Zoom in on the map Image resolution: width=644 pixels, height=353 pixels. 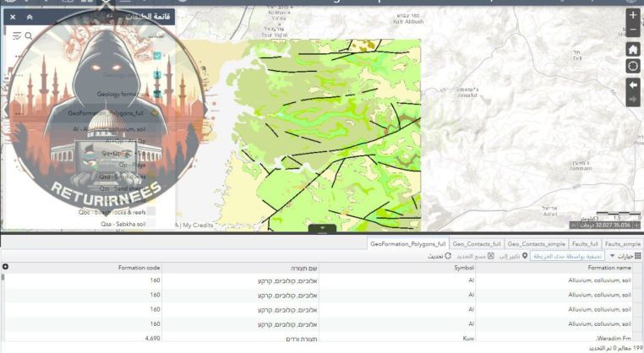[633, 15]
